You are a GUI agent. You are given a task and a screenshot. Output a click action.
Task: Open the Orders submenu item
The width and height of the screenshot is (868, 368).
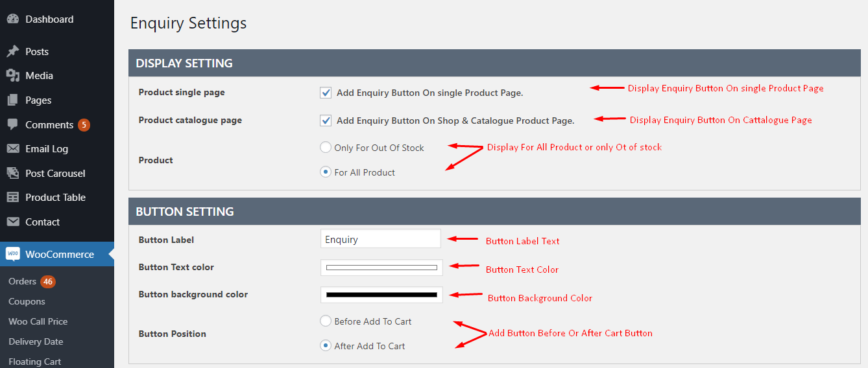point(22,281)
